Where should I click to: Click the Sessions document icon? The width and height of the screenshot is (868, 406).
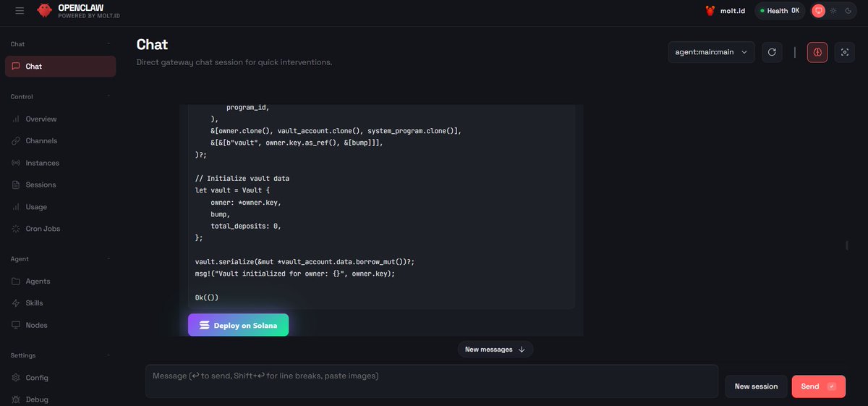click(x=16, y=185)
